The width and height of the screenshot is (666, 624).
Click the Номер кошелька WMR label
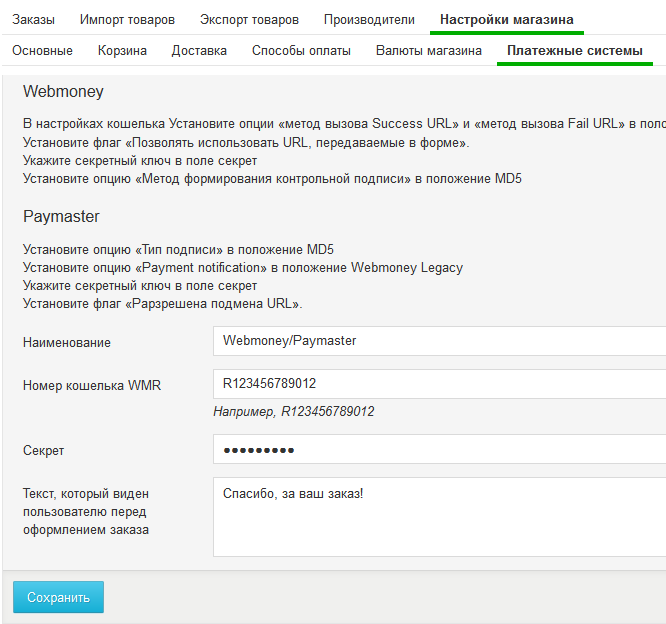point(92,386)
